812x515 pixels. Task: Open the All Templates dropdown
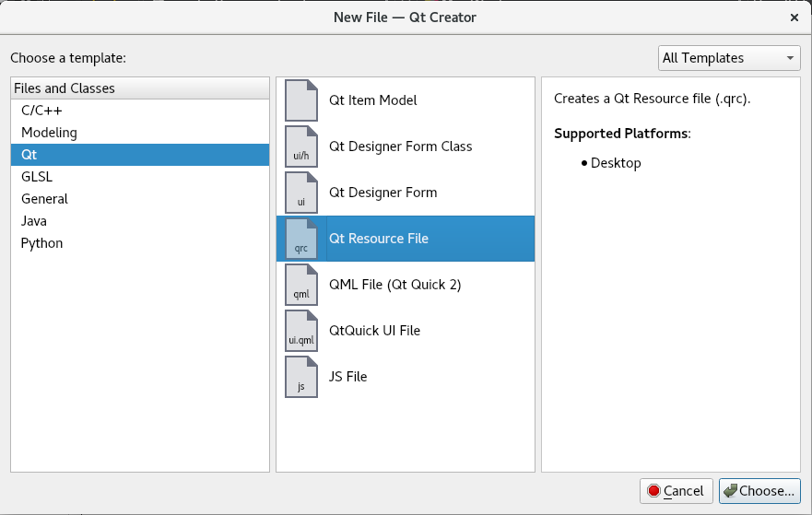tap(729, 58)
